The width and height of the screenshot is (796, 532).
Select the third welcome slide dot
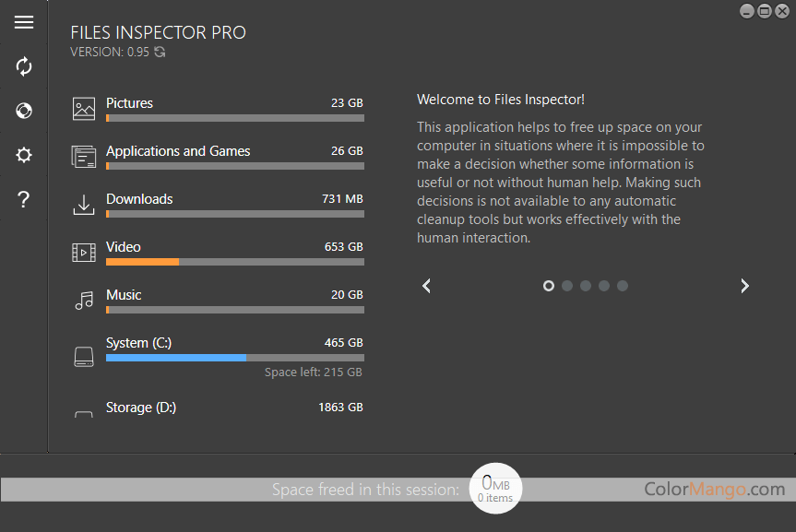tap(586, 286)
